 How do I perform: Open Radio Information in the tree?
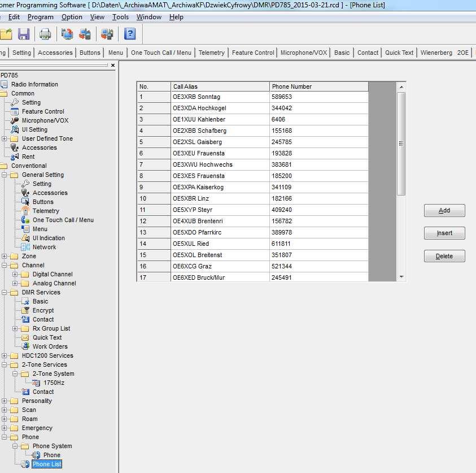[34, 84]
